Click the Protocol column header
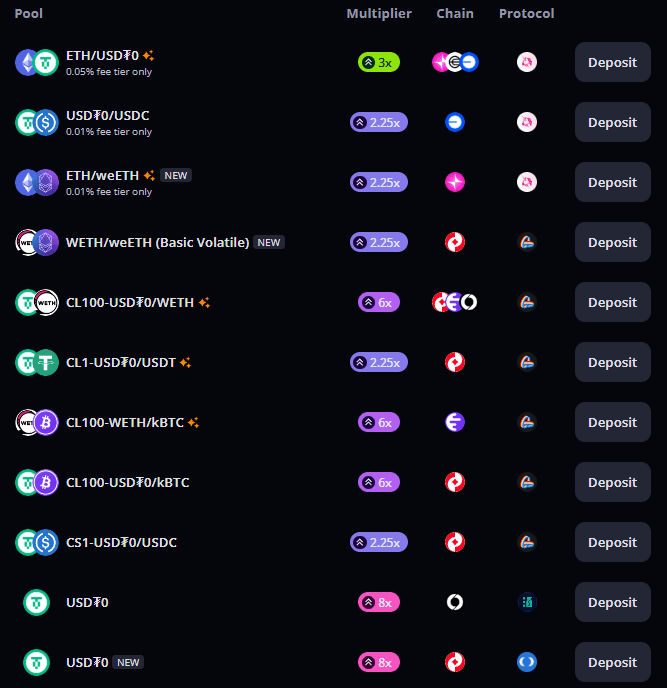The image size is (667, 688). (x=527, y=14)
